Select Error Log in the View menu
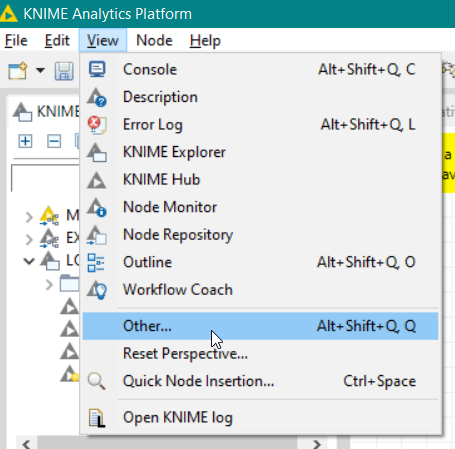The image size is (455, 449). (260, 125)
